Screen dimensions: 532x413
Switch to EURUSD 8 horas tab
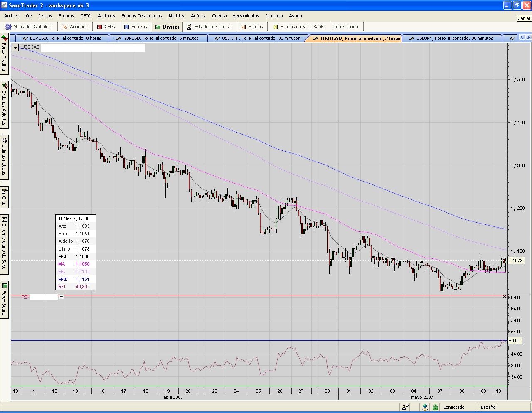(x=62, y=38)
